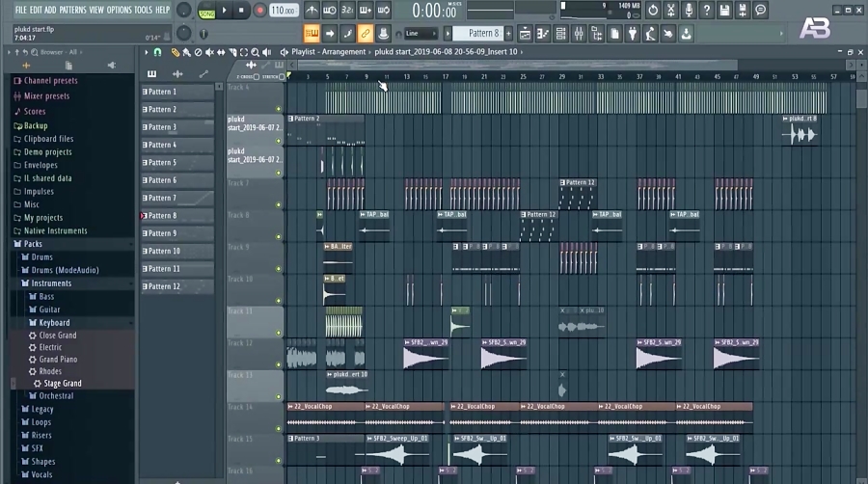Toggle the metronome icon
868x484 pixels.
[x=312, y=11]
